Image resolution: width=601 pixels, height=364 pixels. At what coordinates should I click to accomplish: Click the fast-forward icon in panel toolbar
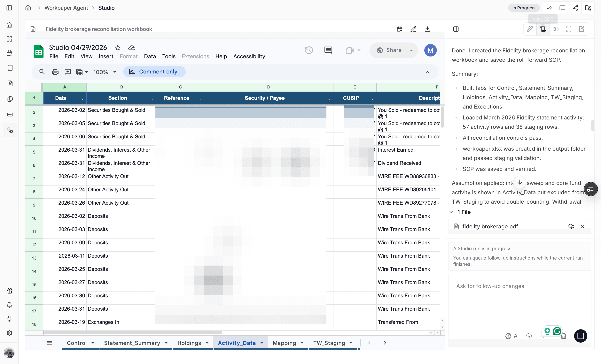(556, 29)
